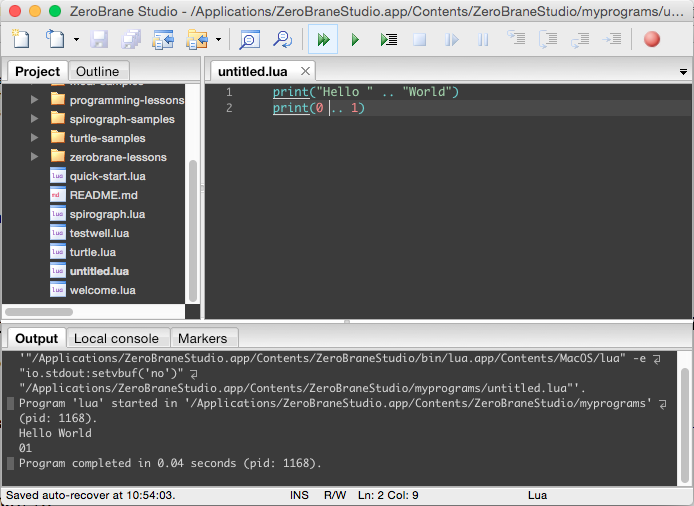
Task: Click line number 2 in the editor margin
Action: [x=229, y=108]
